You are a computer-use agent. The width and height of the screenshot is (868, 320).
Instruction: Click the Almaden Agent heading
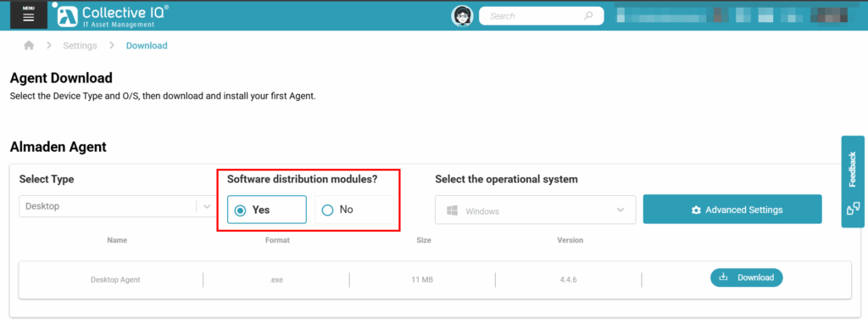pos(58,147)
